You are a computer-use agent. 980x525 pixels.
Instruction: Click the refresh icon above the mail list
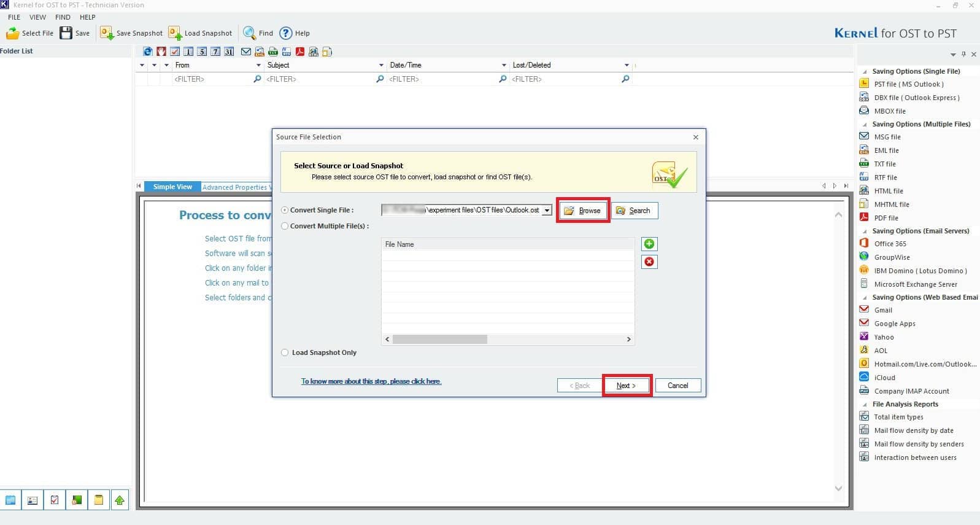[x=148, y=52]
